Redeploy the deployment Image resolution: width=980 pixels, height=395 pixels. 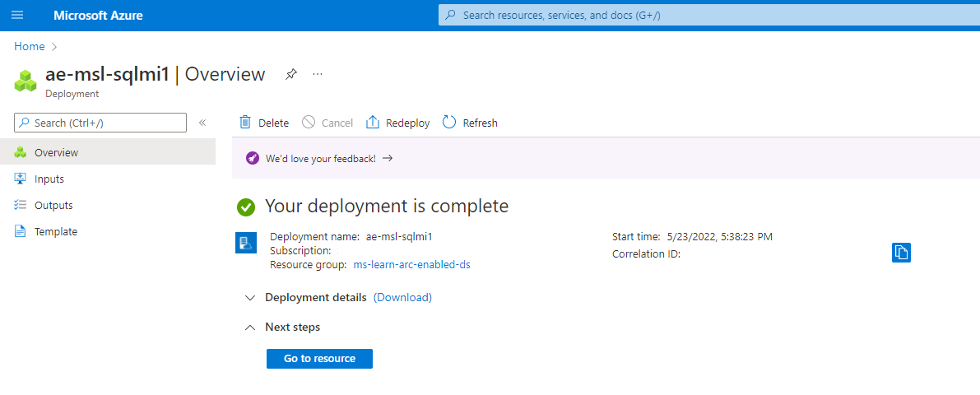pyautogui.click(x=398, y=123)
